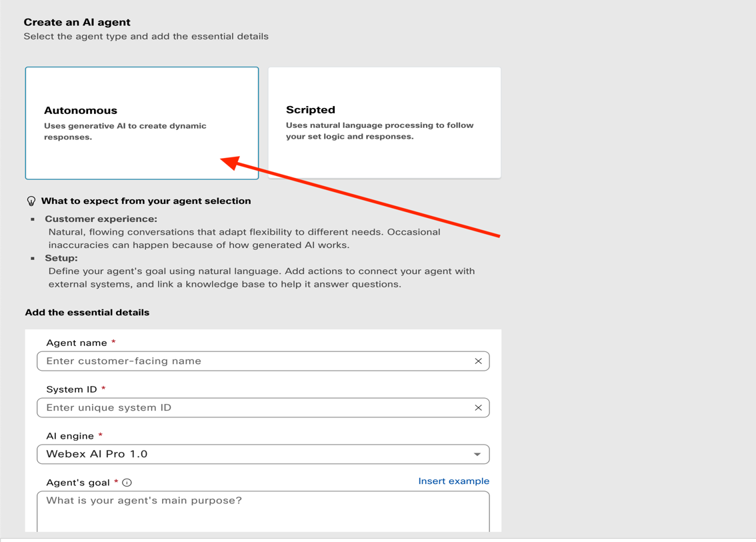This screenshot has width=756, height=542.
Task: Focus the Agent name input field
Action: (253, 361)
